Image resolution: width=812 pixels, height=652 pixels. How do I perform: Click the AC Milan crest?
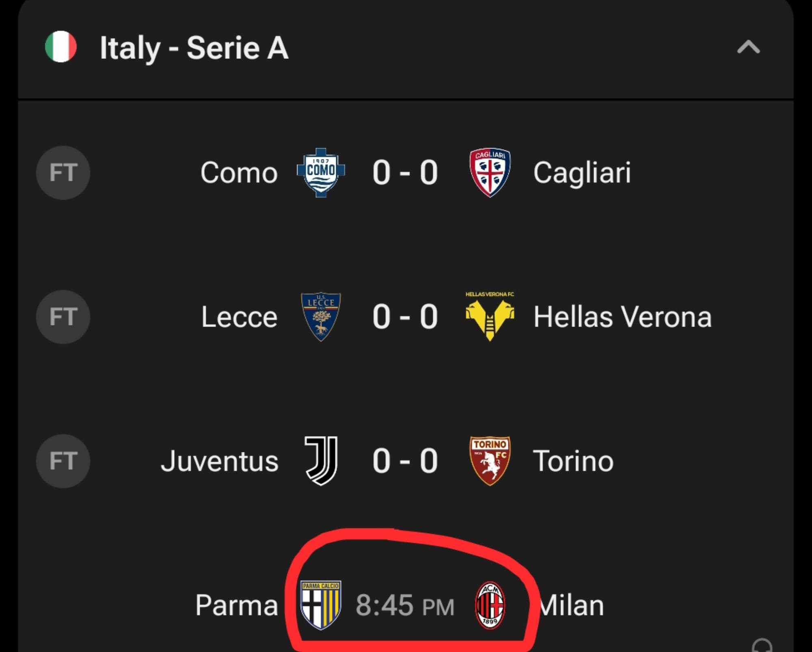(490, 605)
